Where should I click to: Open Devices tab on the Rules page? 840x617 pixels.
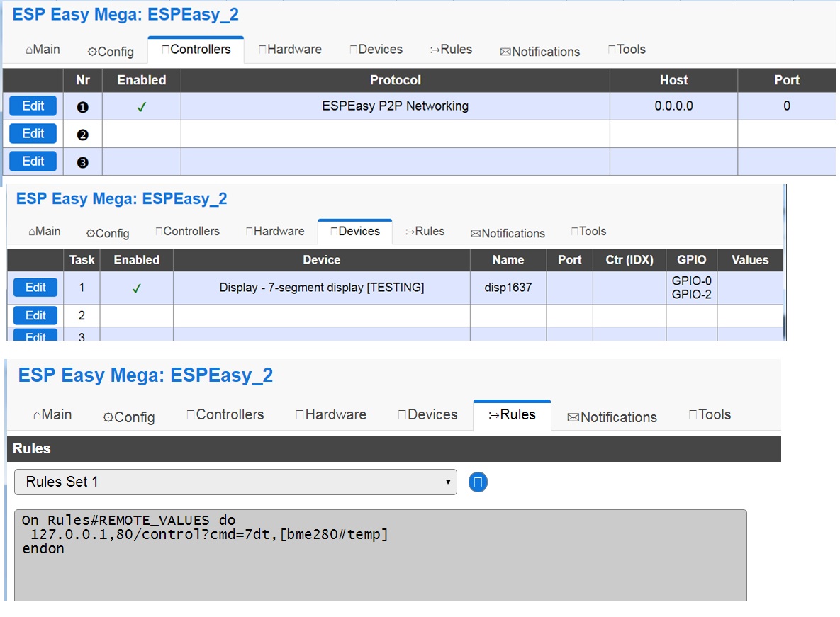428,414
